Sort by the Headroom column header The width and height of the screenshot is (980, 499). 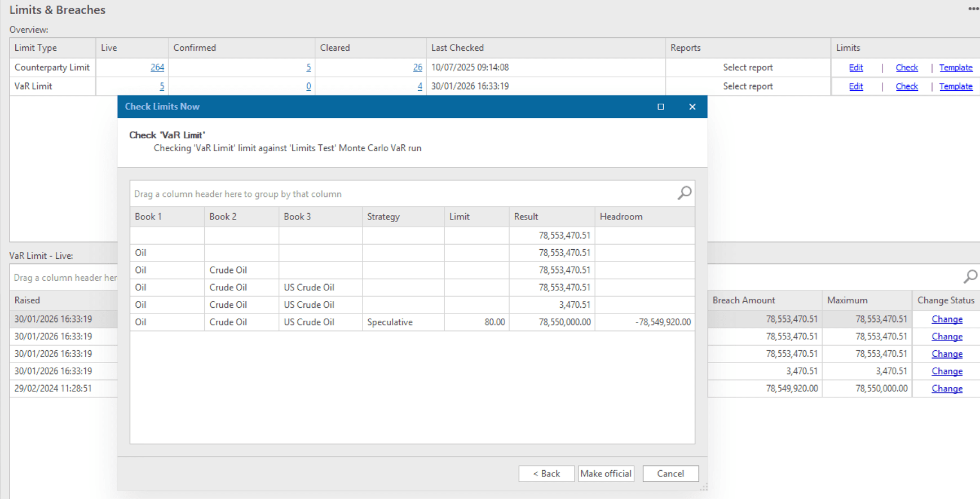click(x=621, y=217)
